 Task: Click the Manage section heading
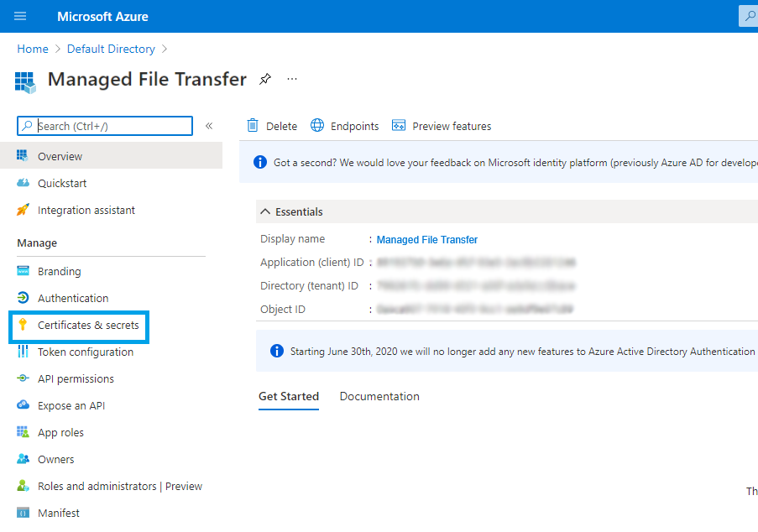click(x=37, y=243)
